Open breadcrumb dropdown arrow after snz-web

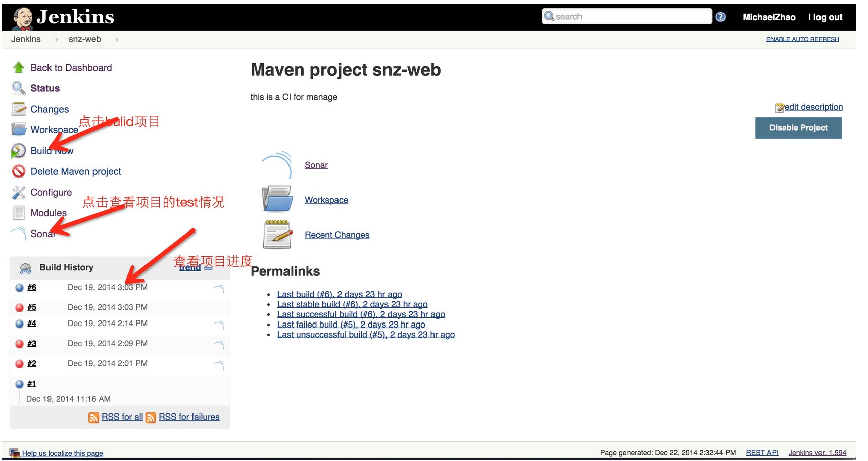click(x=117, y=39)
